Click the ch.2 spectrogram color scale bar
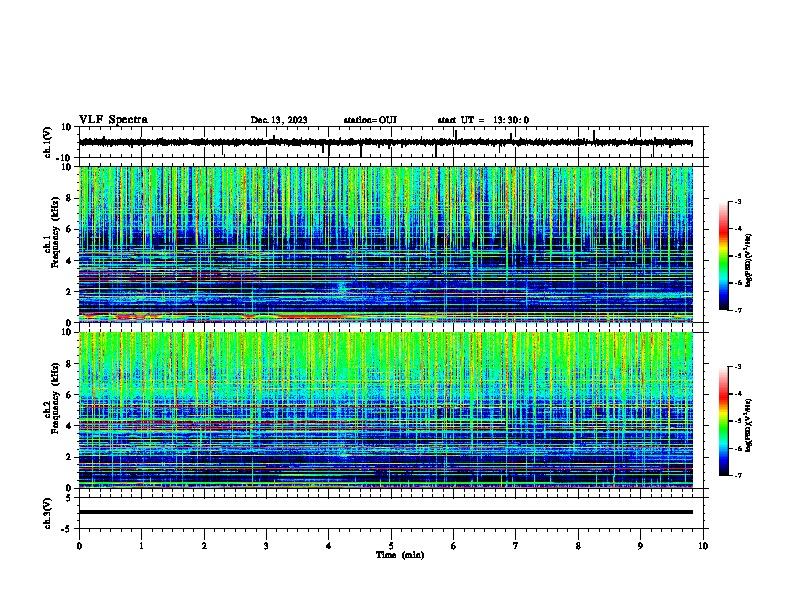Screen dimensions: 792x612 724,421
